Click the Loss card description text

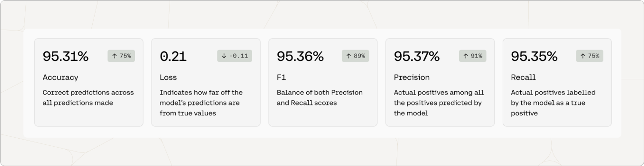click(201, 103)
